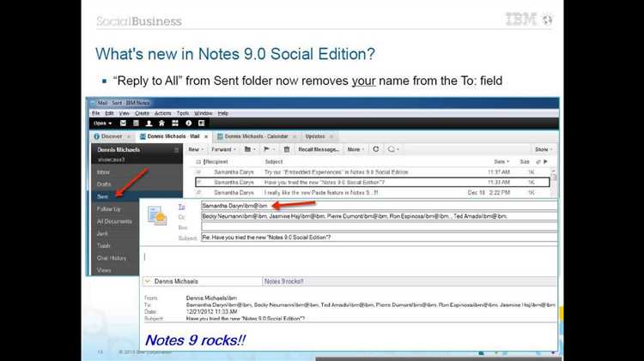Click the To link in reply header

(181, 206)
